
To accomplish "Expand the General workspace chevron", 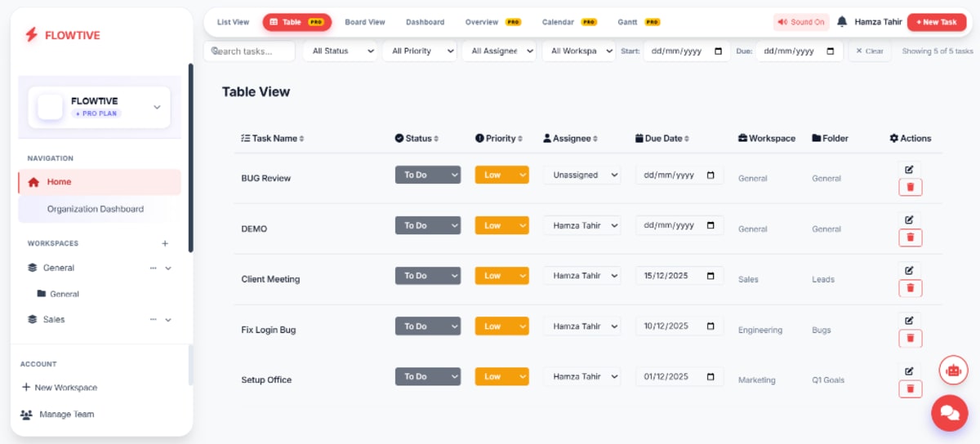I will (x=168, y=268).
